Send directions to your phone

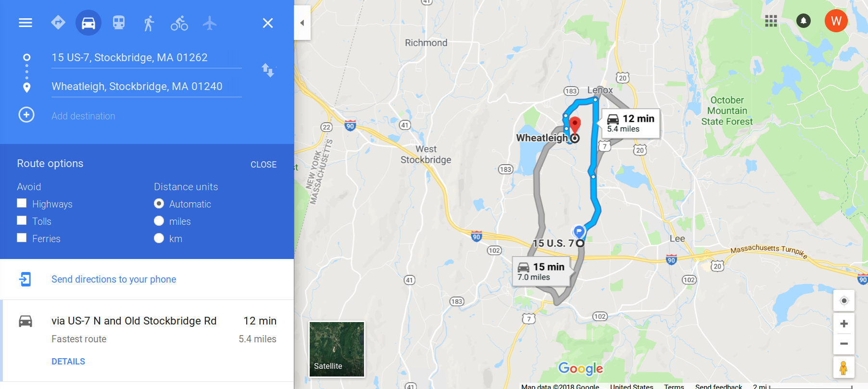click(114, 279)
